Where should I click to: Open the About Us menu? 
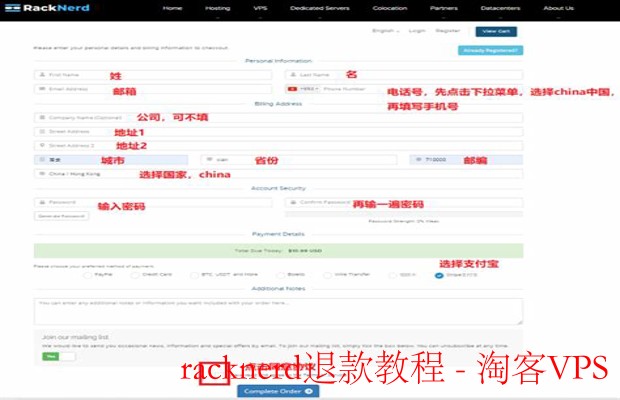tap(558, 8)
